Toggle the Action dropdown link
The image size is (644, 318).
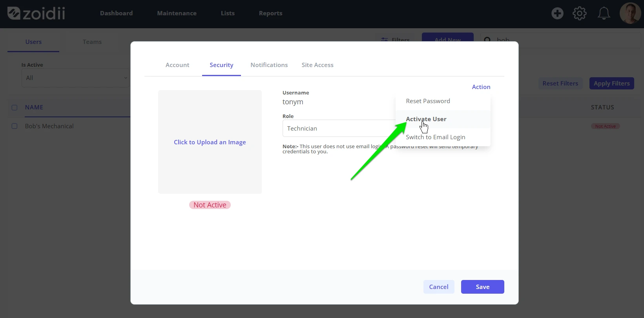click(x=481, y=87)
